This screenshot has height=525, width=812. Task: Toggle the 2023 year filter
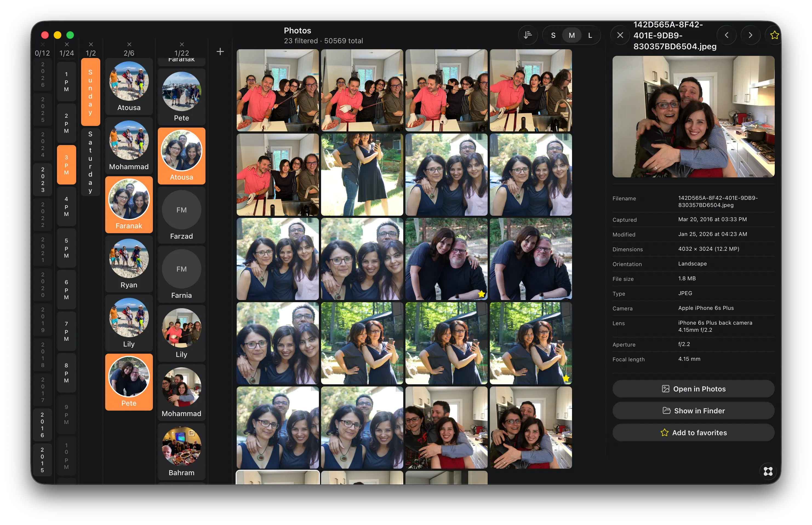point(43,180)
